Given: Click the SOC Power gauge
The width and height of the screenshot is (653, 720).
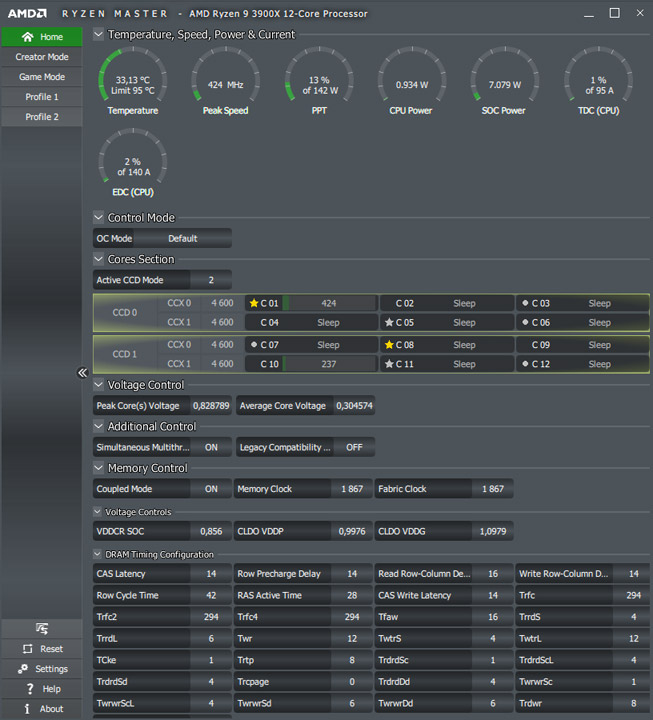Looking at the screenshot, I should 504,81.
